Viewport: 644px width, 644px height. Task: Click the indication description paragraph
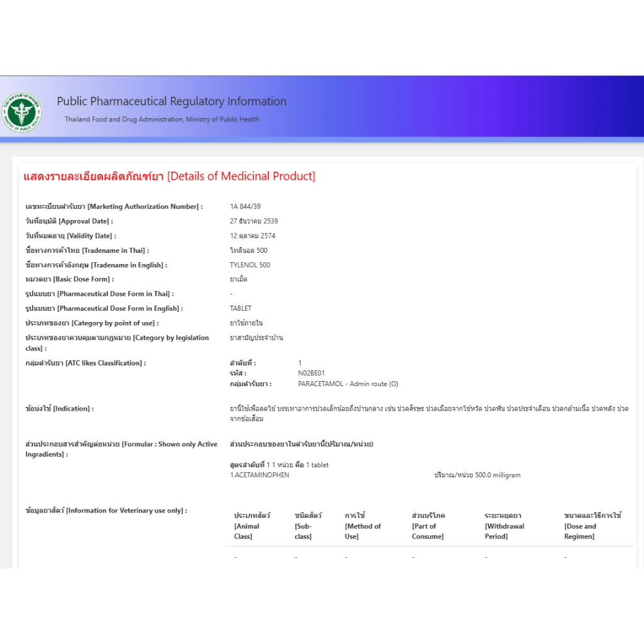[x=429, y=414]
